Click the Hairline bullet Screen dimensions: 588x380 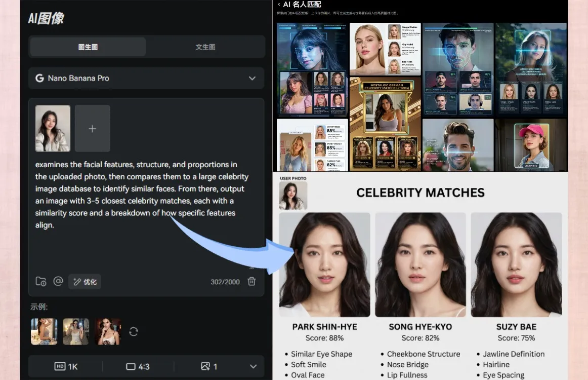(x=496, y=365)
